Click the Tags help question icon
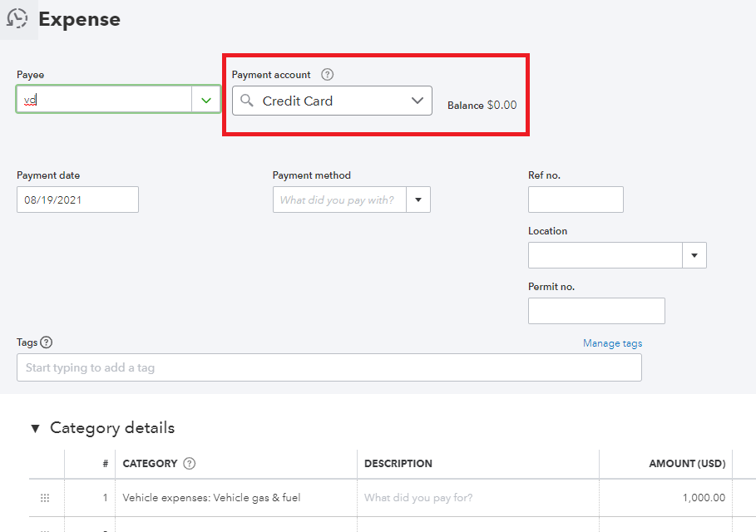Image resolution: width=756 pixels, height=532 pixels. [x=47, y=342]
